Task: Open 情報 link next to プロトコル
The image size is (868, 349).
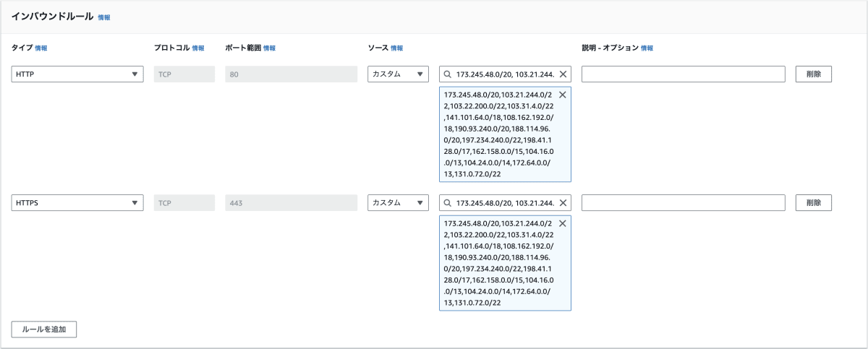Action: (198, 48)
